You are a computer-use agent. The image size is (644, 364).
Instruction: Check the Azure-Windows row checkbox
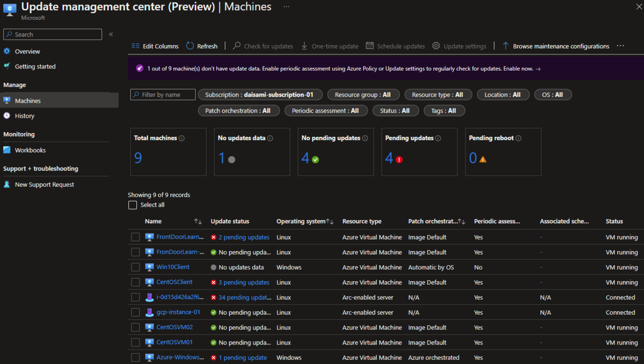point(135,358)
